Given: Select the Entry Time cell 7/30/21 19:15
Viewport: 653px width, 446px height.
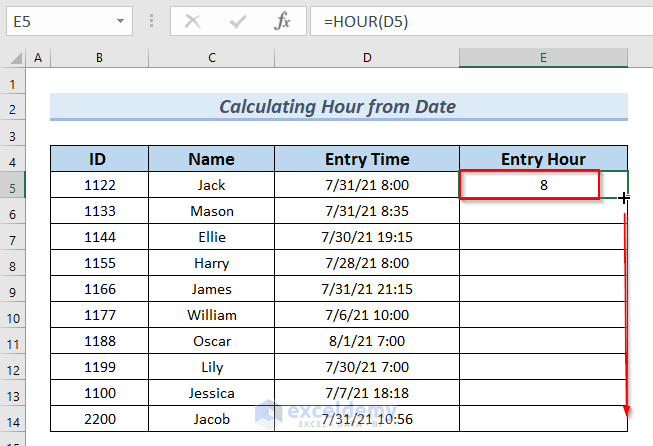Looking at the screenshot, I should click(x=367, y=237).
